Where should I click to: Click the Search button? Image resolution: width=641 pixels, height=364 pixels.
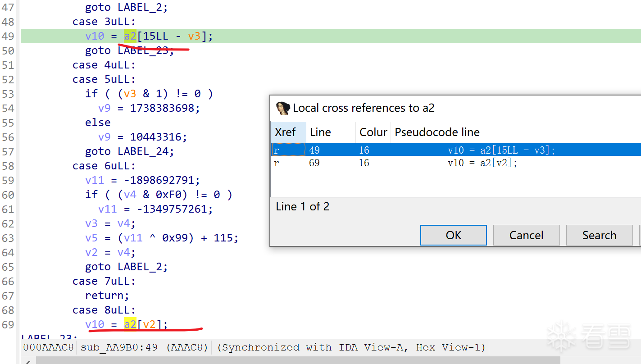[x=599, y=235]
